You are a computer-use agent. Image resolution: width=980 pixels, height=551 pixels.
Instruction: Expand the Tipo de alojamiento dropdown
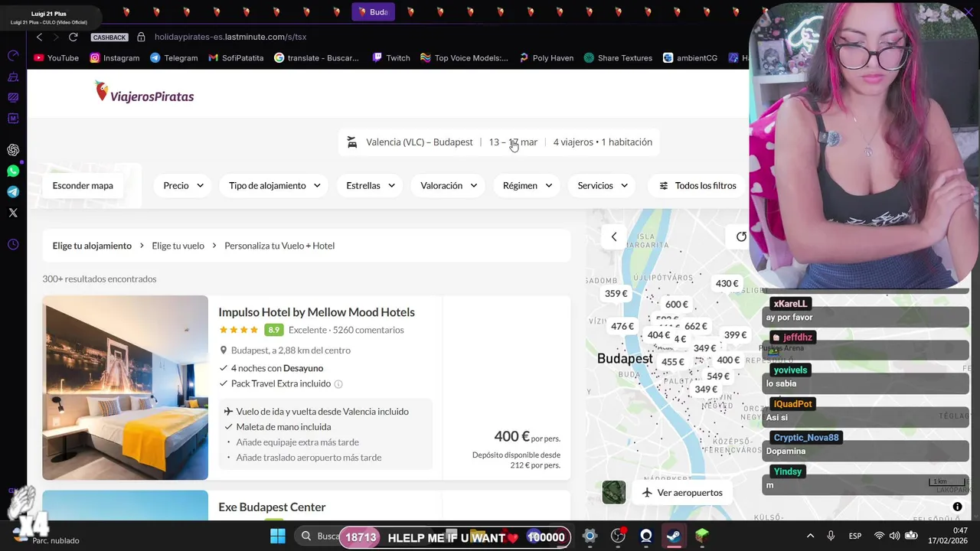tap(274, 185)
